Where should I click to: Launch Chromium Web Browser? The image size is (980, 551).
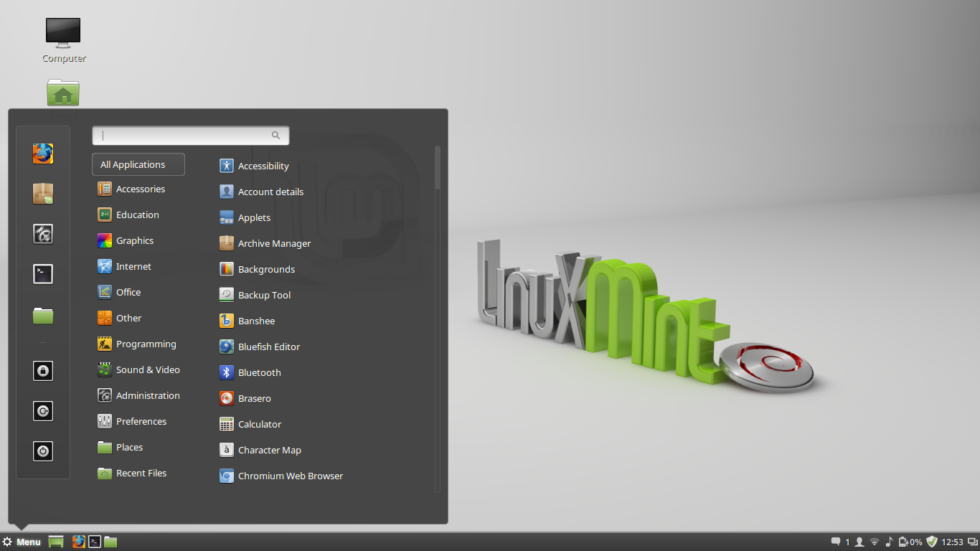[x=290, y=476]
